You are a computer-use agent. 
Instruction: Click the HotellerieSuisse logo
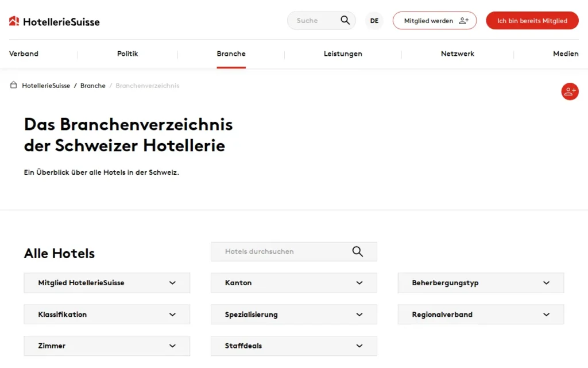(x=55, y=21)
